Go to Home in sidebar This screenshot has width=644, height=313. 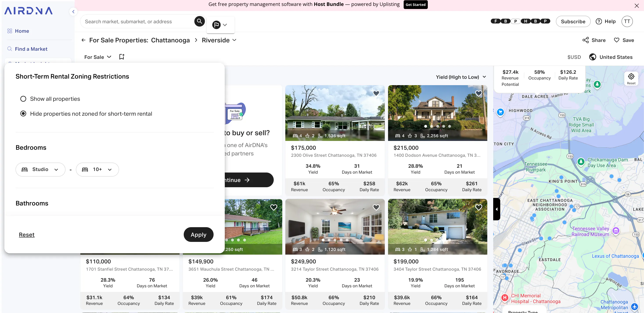point(22,31)
